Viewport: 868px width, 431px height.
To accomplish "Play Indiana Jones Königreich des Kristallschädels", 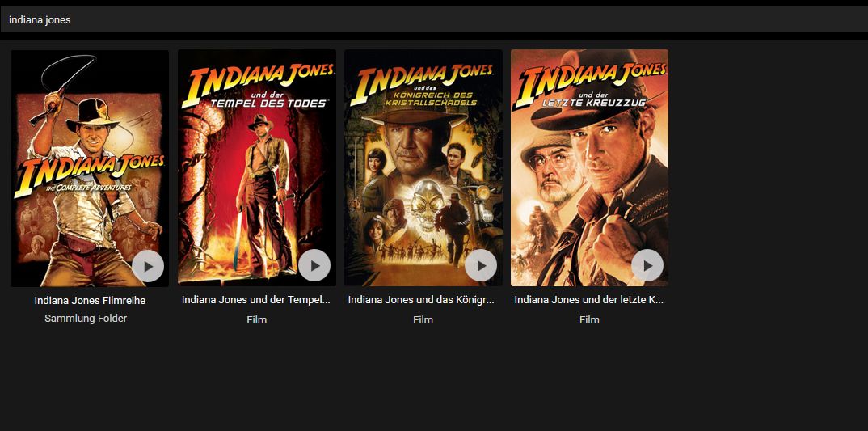I will point(481,265).
